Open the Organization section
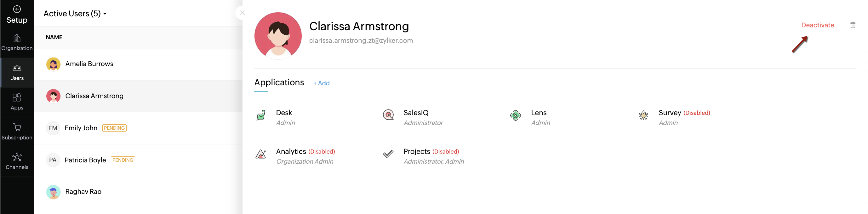868x214 pixels. (17, 42)
